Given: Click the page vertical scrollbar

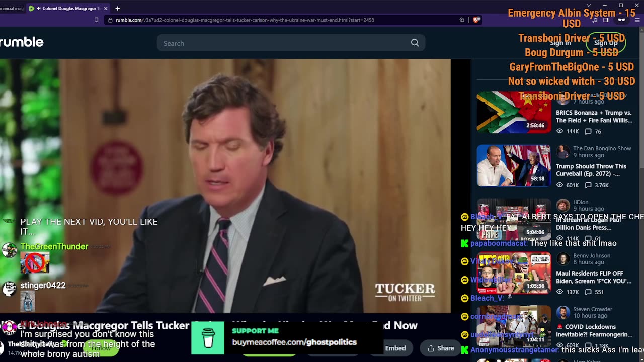Looking at the screenshot, I should pos(641,101).
